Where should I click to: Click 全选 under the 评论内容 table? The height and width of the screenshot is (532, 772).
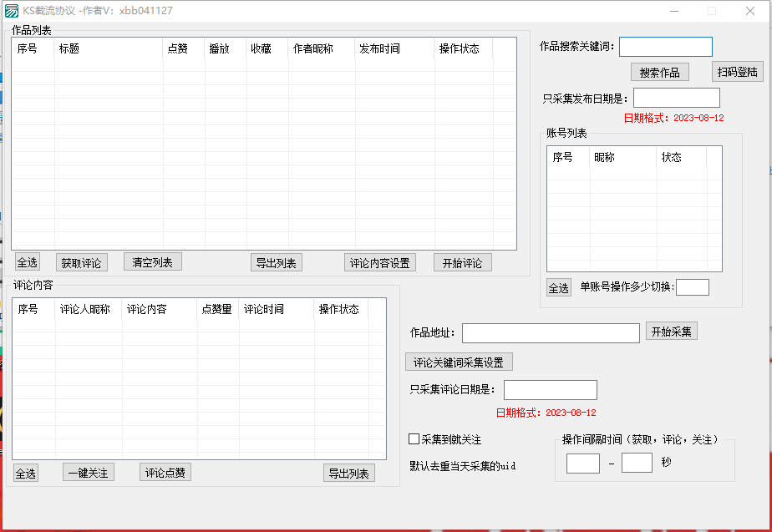26,474
